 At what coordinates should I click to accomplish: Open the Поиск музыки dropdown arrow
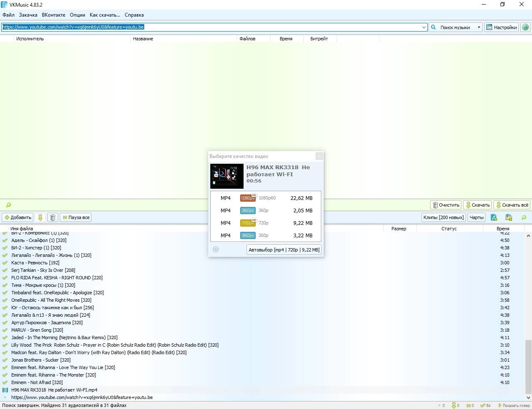pyautogui.click(x=479, y=27)
